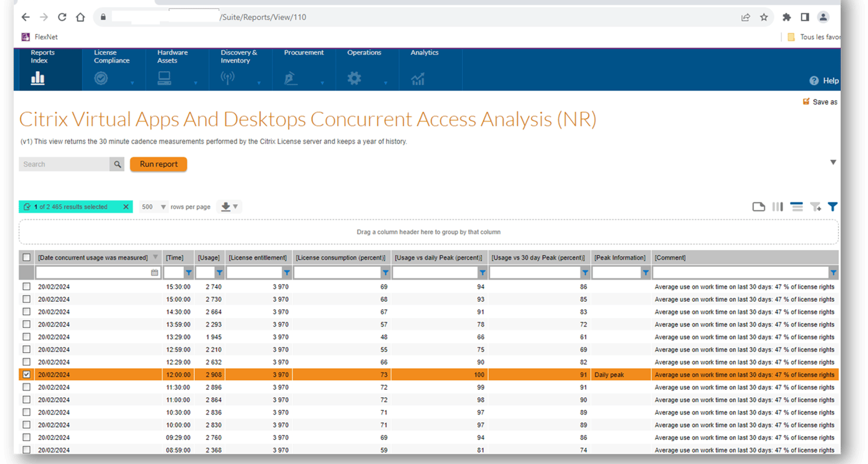Toggle the blue filter funnel icon in toolbar
The image size is (868, 464).
832,207
